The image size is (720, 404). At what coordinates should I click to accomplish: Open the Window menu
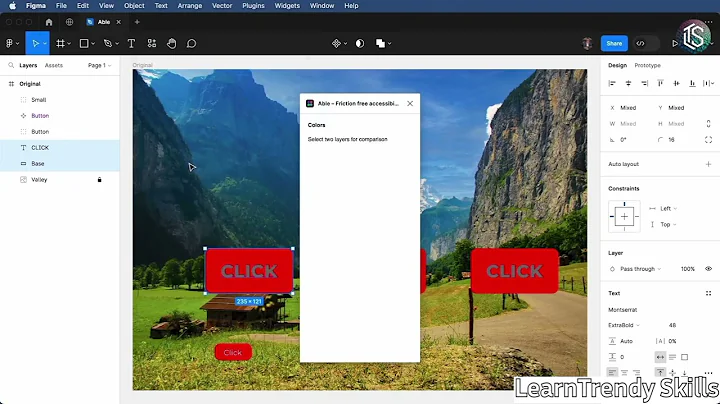tap(321, 6)
